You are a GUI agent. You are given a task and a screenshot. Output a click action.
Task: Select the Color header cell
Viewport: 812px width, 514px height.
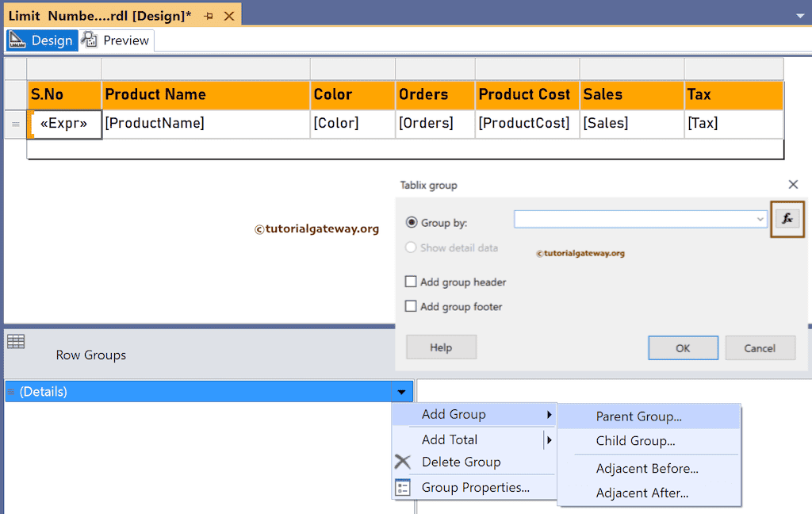coord(353,95)
